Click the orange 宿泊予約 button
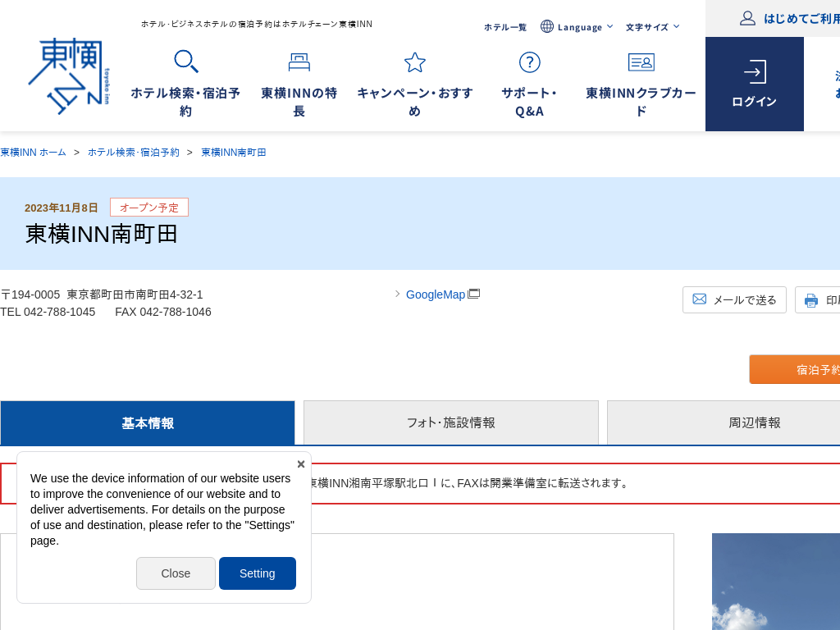The image size is (840, 630). (x=794, y=369)
